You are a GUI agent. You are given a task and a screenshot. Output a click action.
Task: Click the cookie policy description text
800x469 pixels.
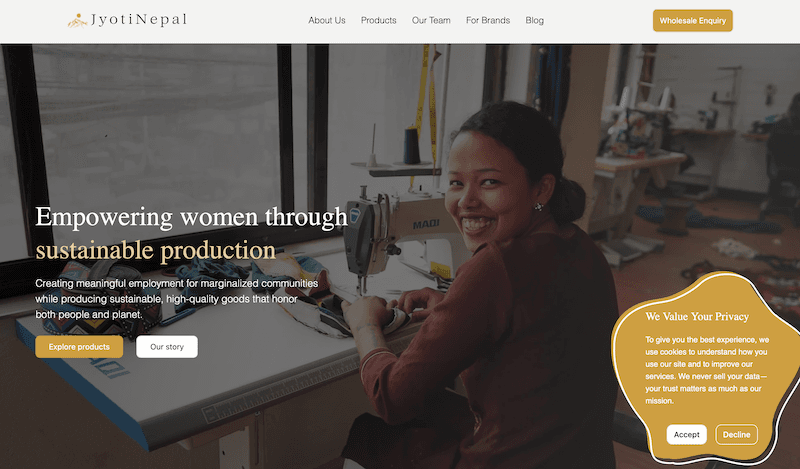[x=706, y=370]
